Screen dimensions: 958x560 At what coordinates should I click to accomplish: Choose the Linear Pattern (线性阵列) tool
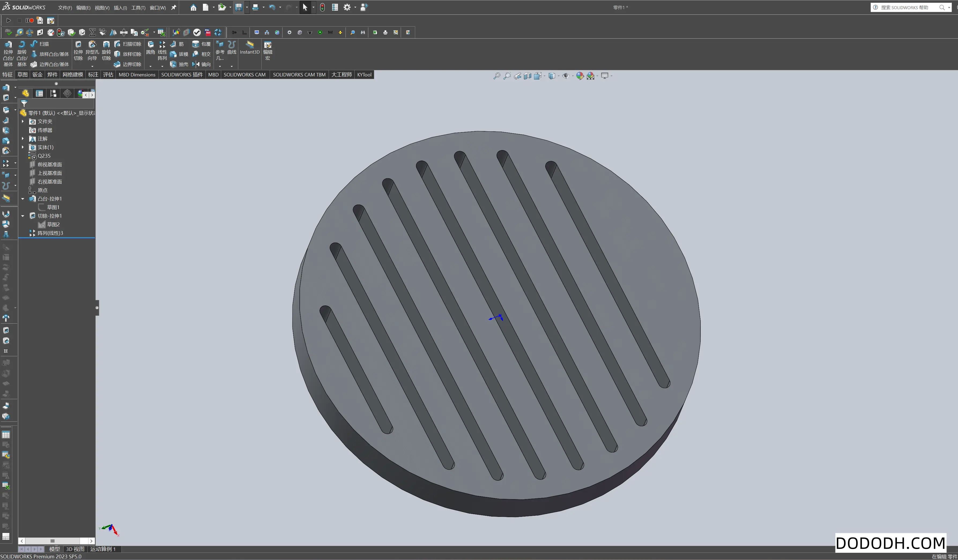tap(162, 51)
